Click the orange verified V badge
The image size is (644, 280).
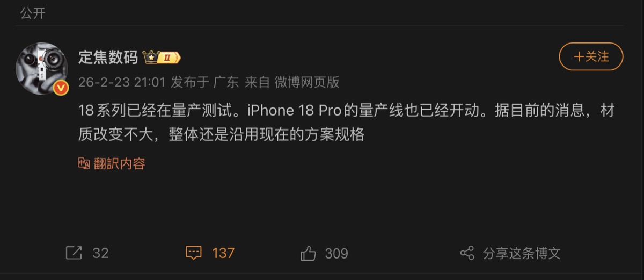61,87
